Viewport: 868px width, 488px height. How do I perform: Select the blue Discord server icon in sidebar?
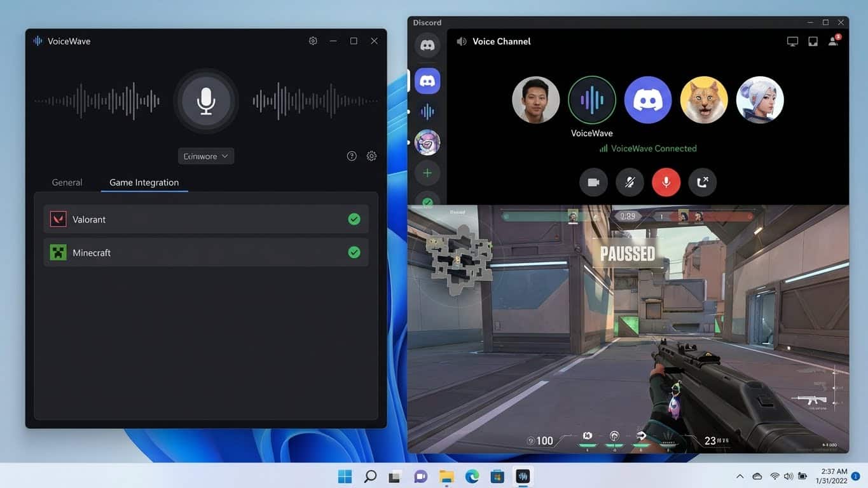[x=427, y=81]
